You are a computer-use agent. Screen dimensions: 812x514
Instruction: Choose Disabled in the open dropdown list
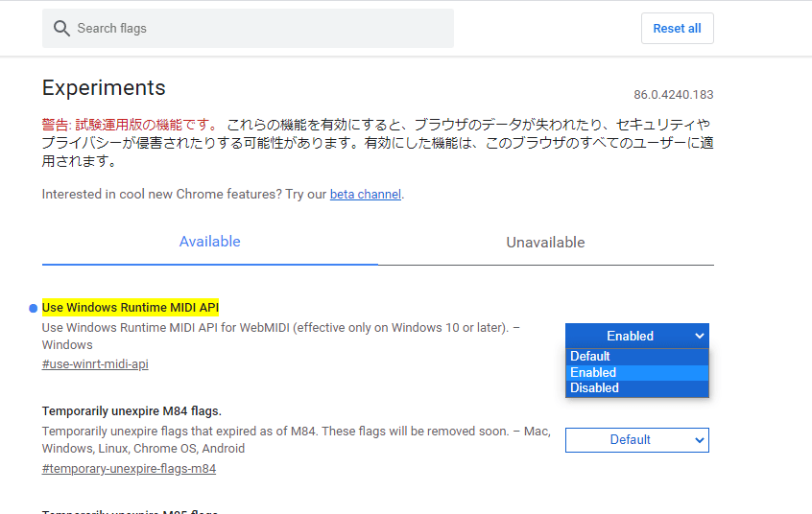click(x=637, y=388)
